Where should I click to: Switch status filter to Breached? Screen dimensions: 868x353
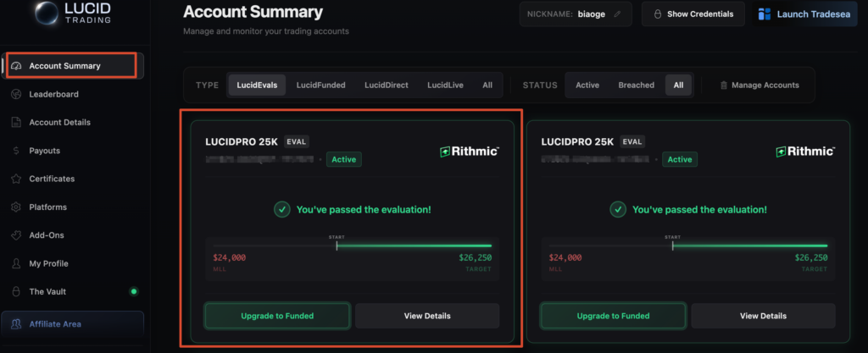636,85
